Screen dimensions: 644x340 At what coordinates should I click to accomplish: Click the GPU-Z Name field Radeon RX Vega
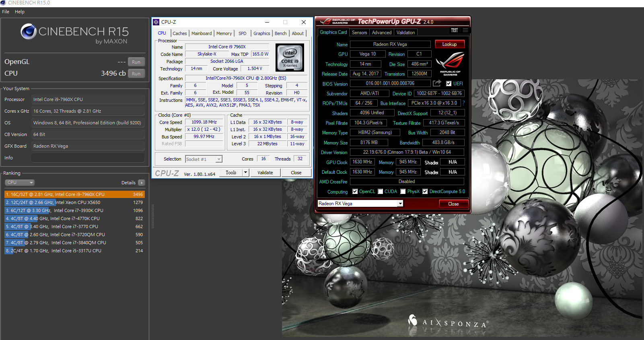tap(390, 44)
